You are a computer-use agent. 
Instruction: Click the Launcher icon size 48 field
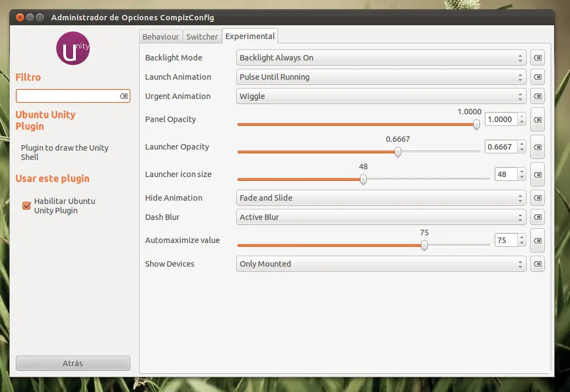coord(506,174)
